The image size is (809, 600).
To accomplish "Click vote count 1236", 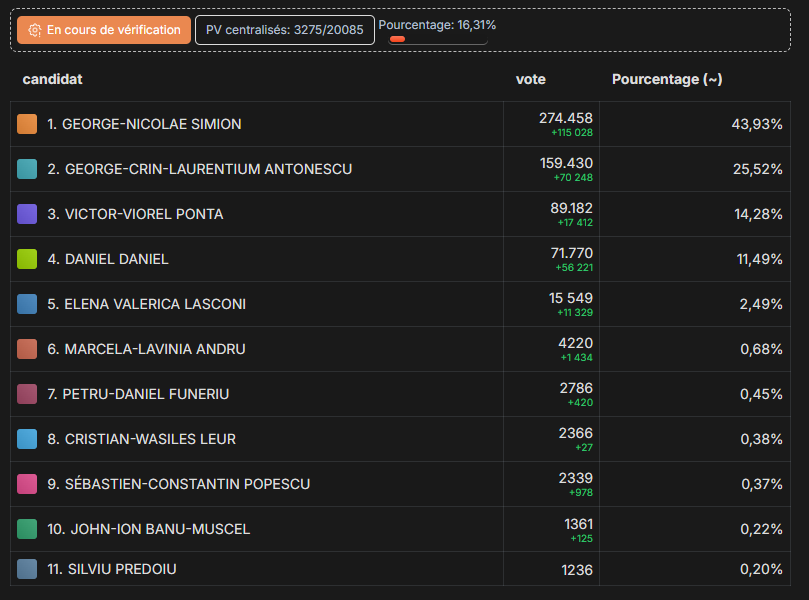I will click(x=577, y=570).
